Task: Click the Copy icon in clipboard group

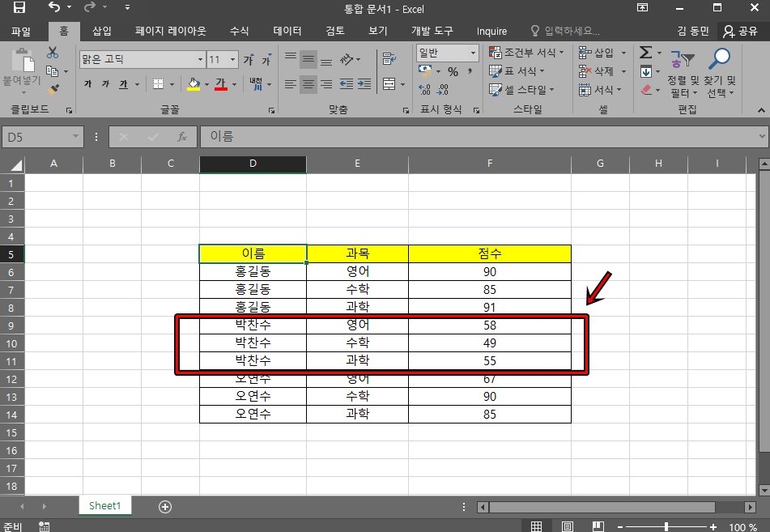Action: [x=52, y=71]
